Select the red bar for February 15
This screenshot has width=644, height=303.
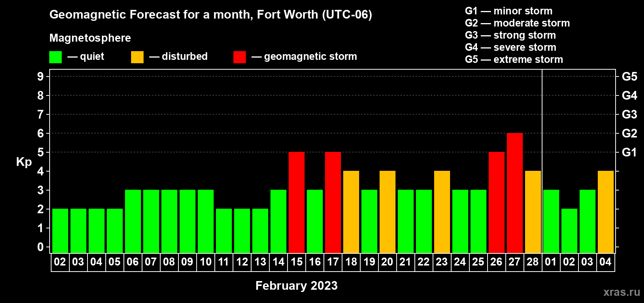tap(296, 202)
